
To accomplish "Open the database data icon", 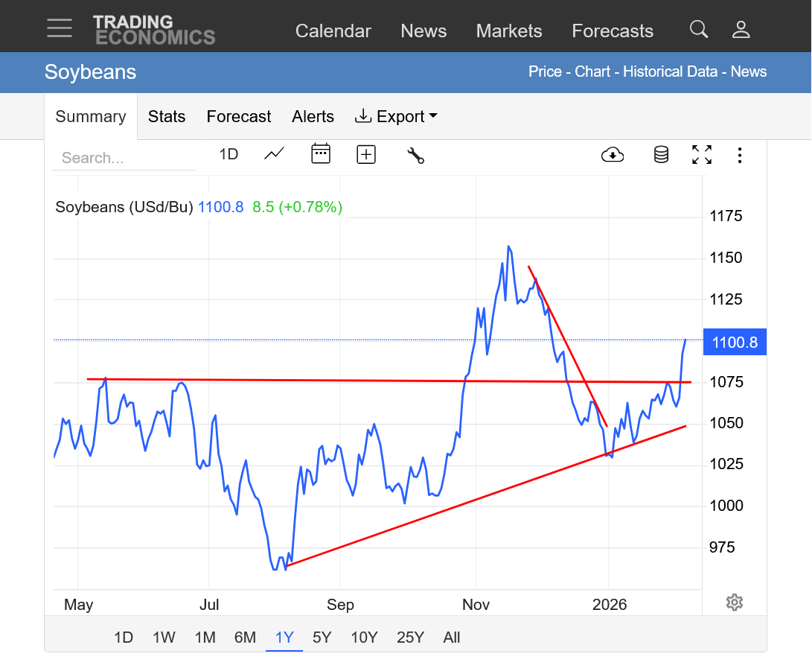I will point(661,155).
